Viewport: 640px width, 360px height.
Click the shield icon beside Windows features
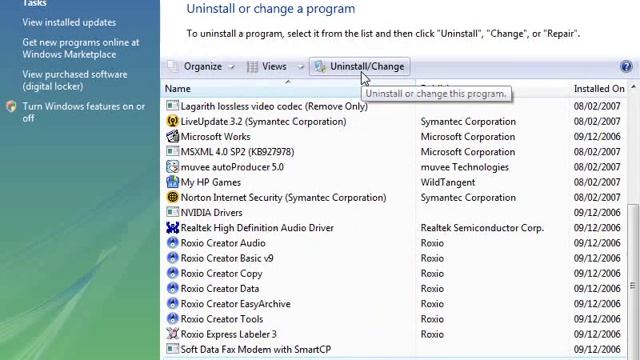(x=11, y=107)
